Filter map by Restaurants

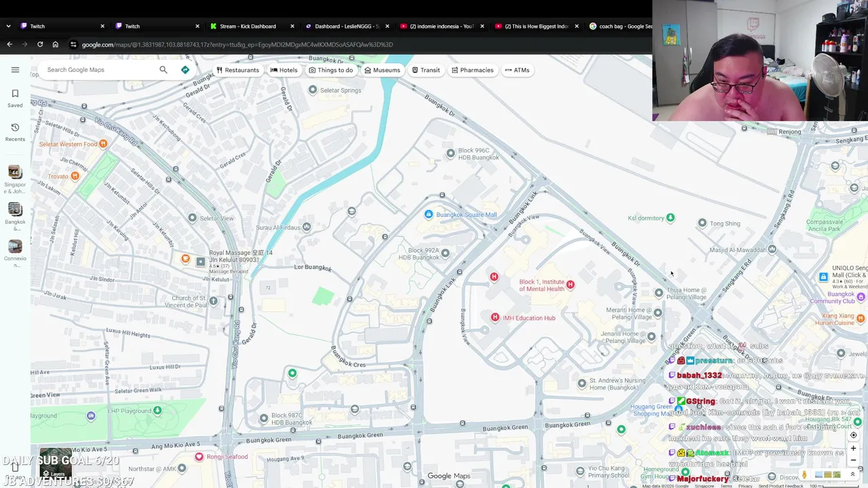237,70
